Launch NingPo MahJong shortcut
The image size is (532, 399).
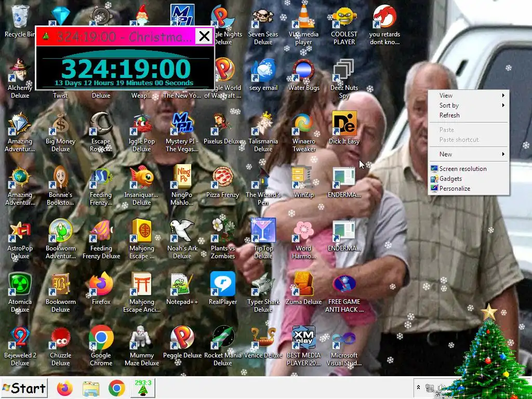tap(182, 185)
